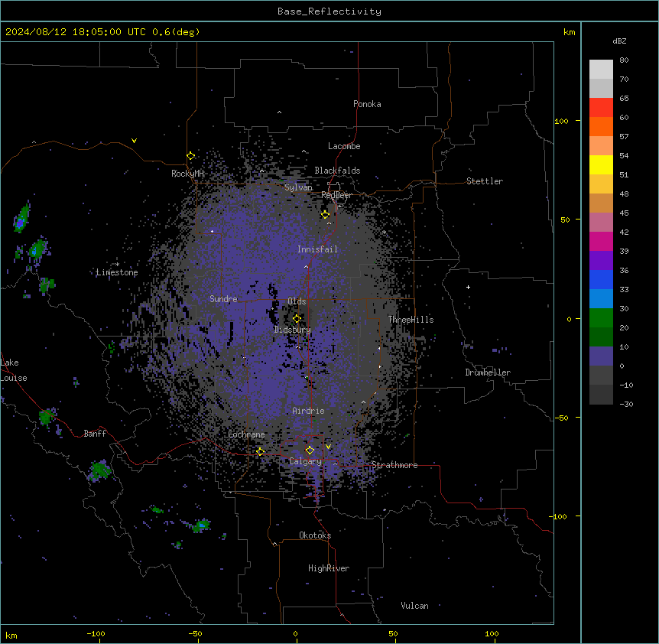Click the Blackfalds town label
Screen dimensions: 659x644
pyautogui.click(x=337, y=171)
